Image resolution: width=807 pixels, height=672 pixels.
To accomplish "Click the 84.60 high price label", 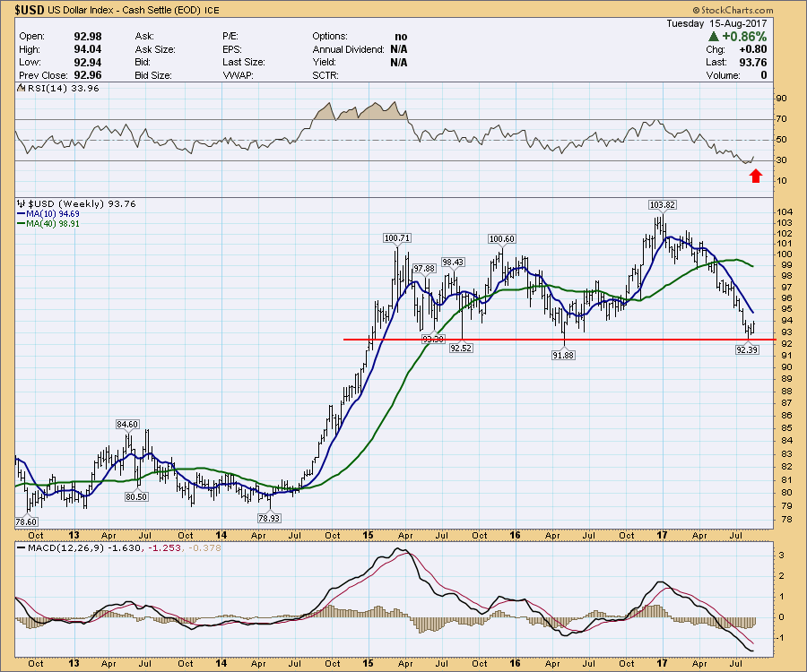I will click(x=126, y=424).
